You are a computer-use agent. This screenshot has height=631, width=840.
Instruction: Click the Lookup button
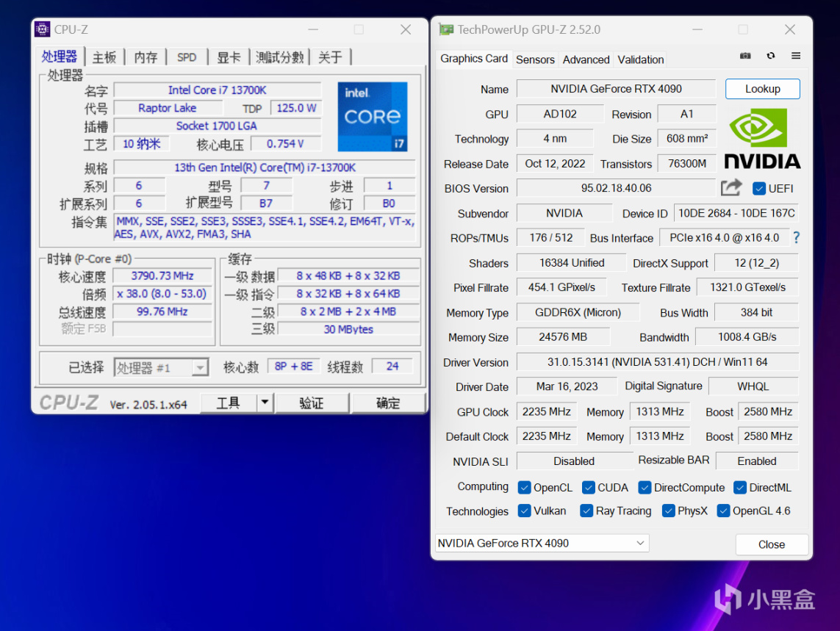pyautogui.click(x=762, y=89)
